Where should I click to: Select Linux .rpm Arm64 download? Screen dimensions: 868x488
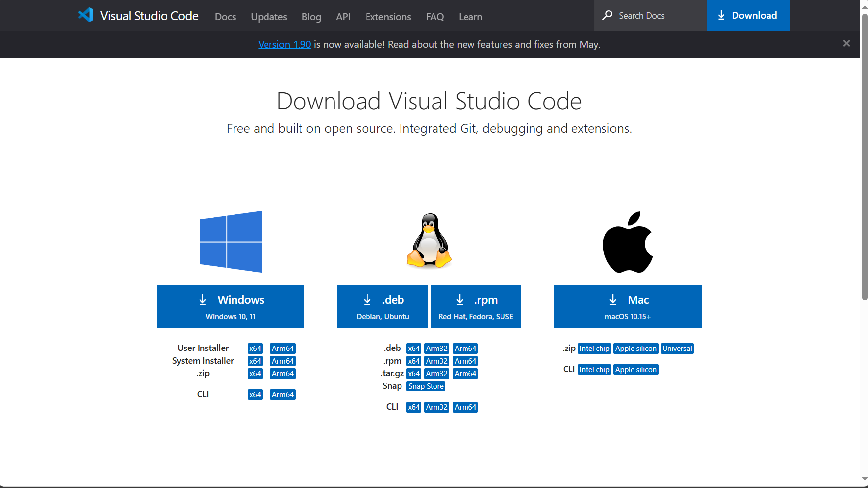(x=466, y=361)
